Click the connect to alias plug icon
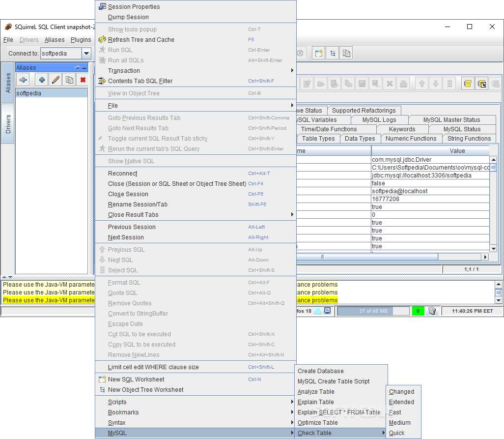This screenshot has height=439, width=504. pyautogui.click(x=23, y=80)
